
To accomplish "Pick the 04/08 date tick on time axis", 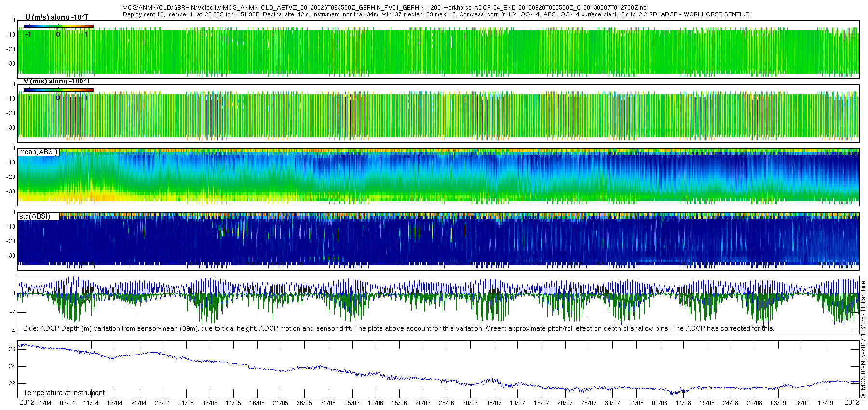I will coord(636,403).
